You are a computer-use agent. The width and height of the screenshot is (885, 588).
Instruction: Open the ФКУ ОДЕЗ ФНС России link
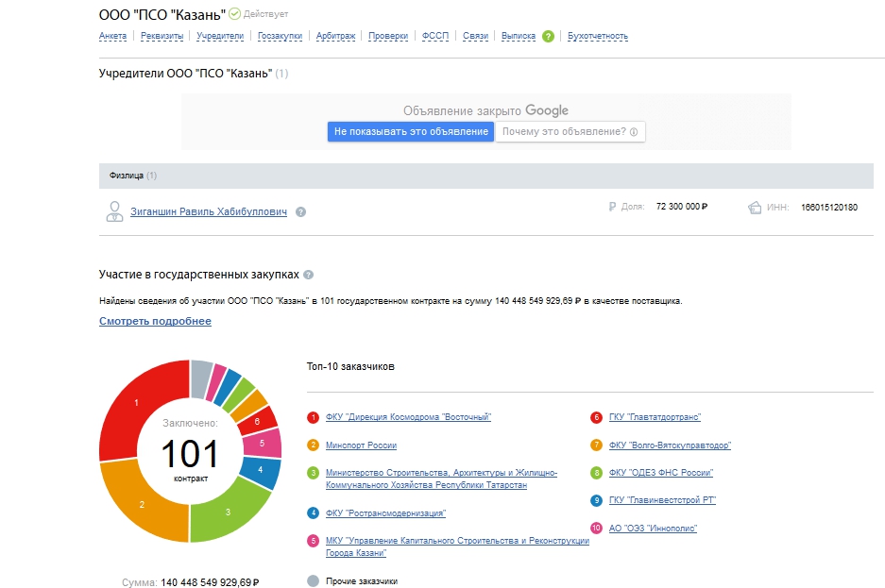coord(661,473)
